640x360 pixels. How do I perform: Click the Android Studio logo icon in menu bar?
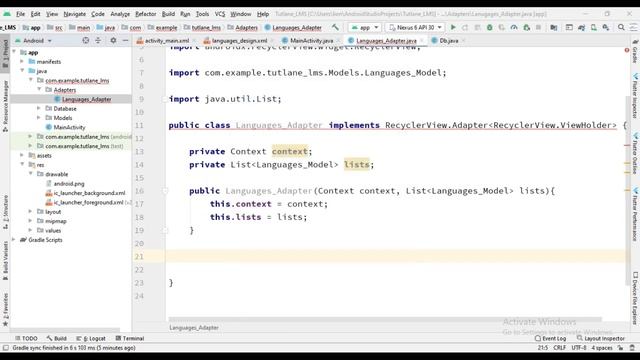tap(7, 14)
